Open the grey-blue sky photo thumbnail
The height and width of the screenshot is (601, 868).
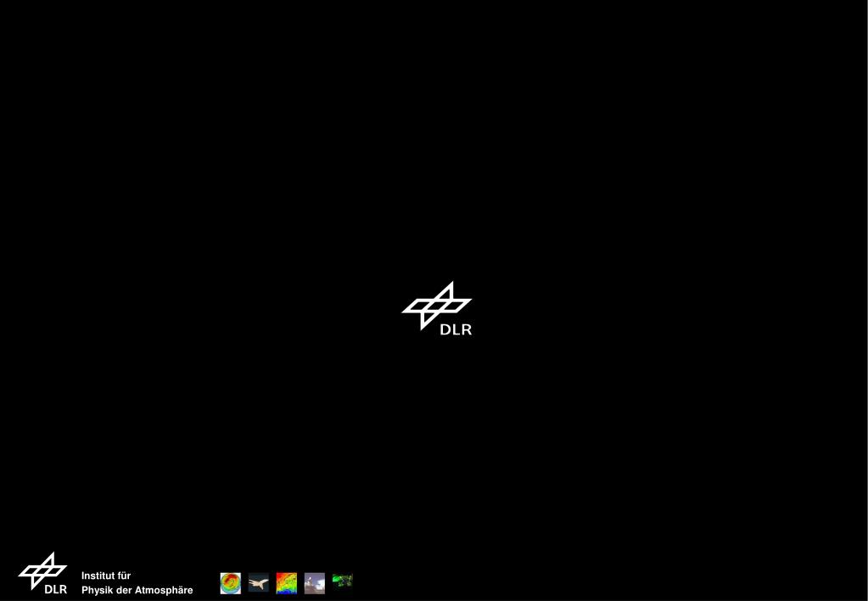pyautogui.click(x=315, y=583)
